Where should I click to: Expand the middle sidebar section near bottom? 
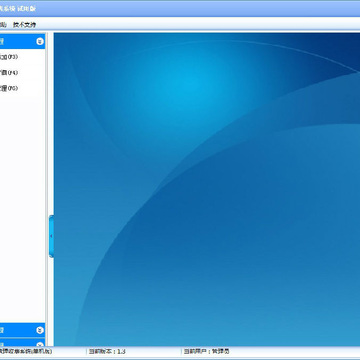click(40, 330)
